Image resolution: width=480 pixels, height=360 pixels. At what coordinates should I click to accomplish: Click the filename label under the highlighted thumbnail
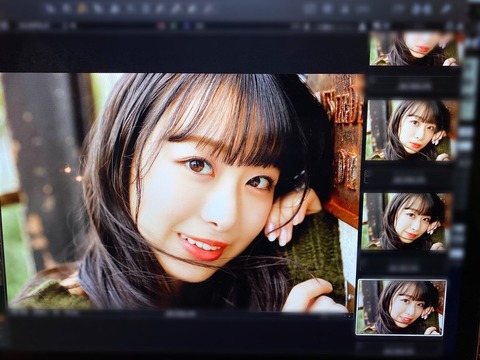click(x=398, y=351)
